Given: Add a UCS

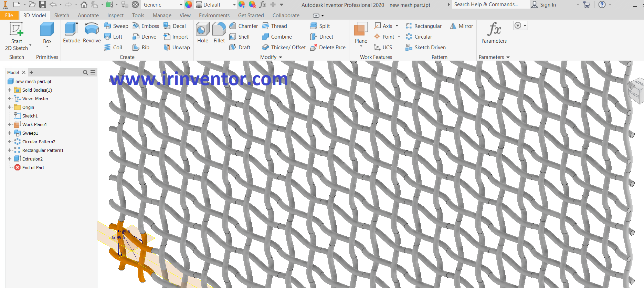Looking at the screenshot, I should [x=383, y=48].
